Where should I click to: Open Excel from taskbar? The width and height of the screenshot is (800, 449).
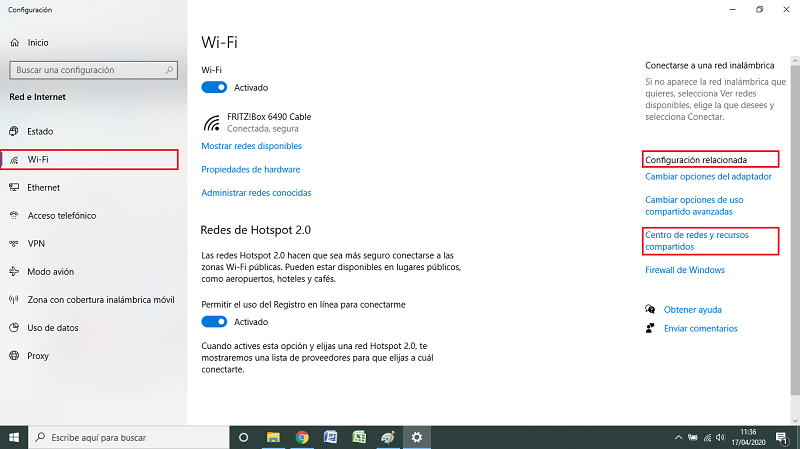coord(359,437)
